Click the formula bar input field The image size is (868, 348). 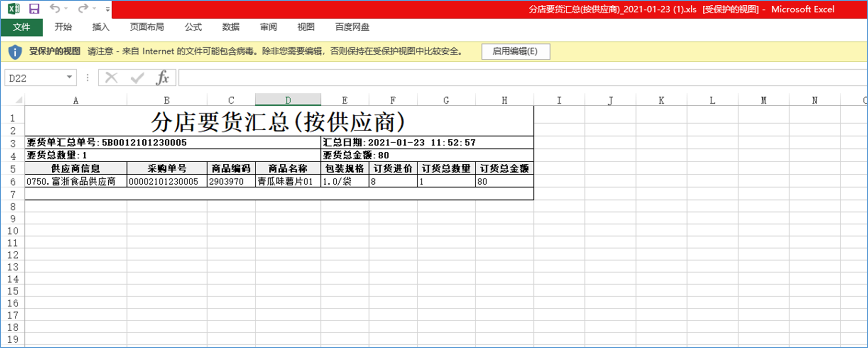pos(479,78)
